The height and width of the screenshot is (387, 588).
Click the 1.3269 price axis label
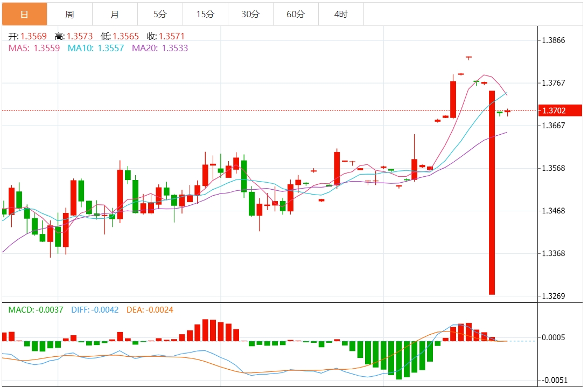click(x=554, y=296)
